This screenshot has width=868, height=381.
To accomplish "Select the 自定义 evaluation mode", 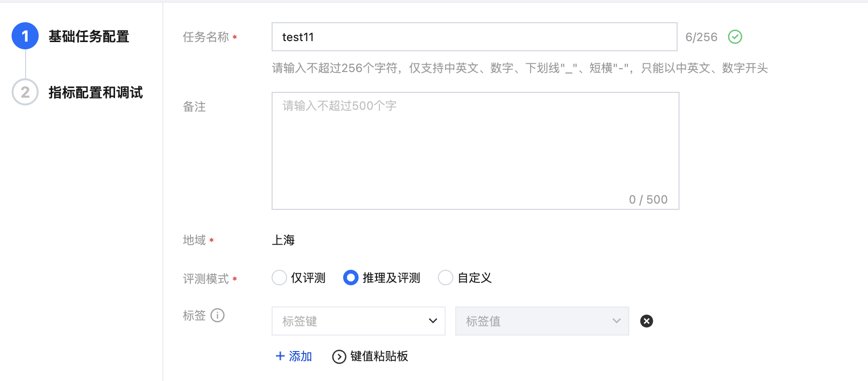I will [x=445, y=278].
